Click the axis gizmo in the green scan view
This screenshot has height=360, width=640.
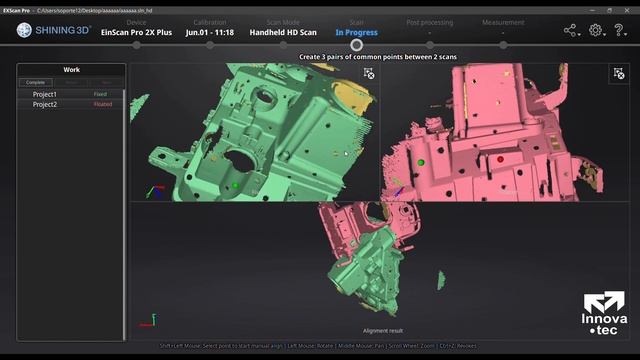156,191
